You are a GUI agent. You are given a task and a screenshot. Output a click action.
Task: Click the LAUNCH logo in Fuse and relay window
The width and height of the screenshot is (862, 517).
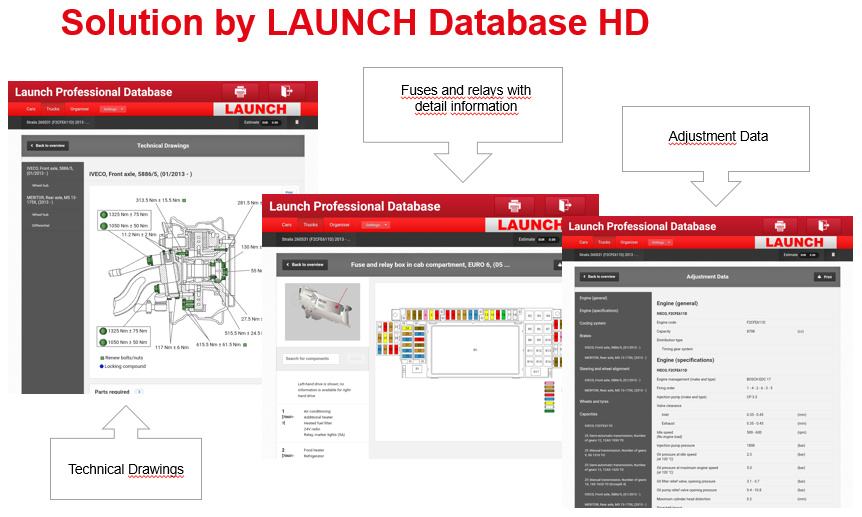tap(524, 224)
